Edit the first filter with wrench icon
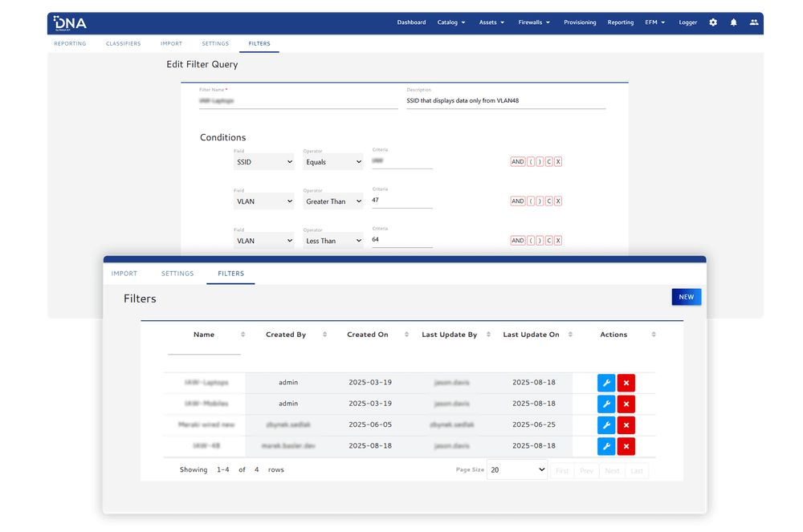The width and height of the screenshot is (803, 532). coord(606,383)
